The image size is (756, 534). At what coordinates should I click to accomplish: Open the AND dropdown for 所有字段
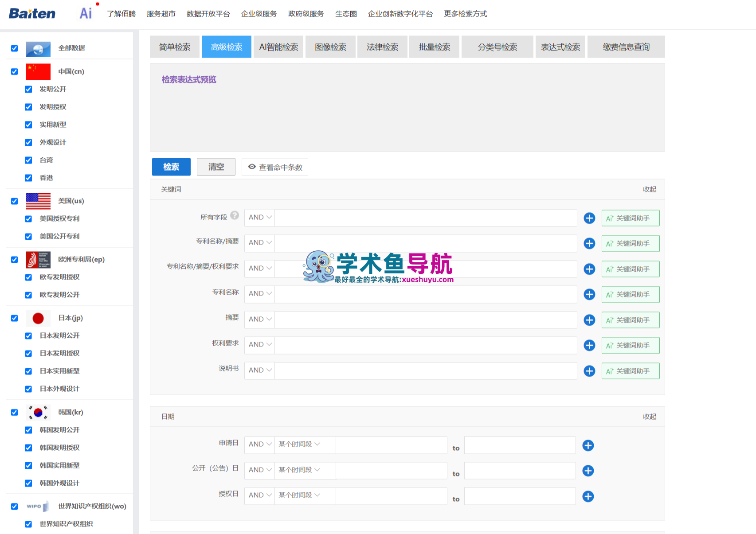coord(260,218)
